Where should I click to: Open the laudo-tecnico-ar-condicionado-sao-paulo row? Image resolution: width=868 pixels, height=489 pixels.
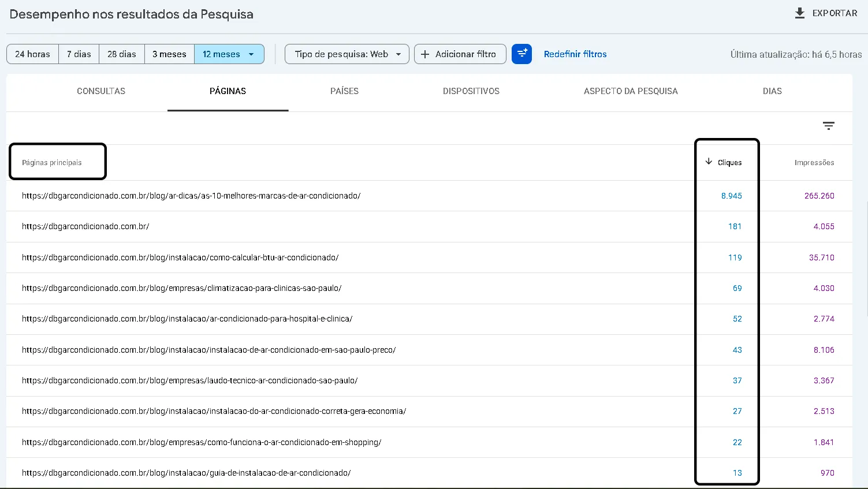coord(429,380)
